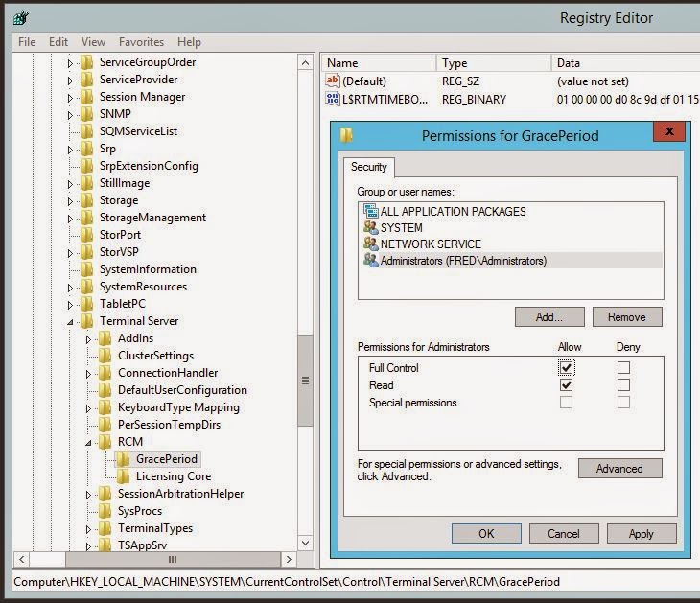Expand the AddIns tree node

[88, 339]
